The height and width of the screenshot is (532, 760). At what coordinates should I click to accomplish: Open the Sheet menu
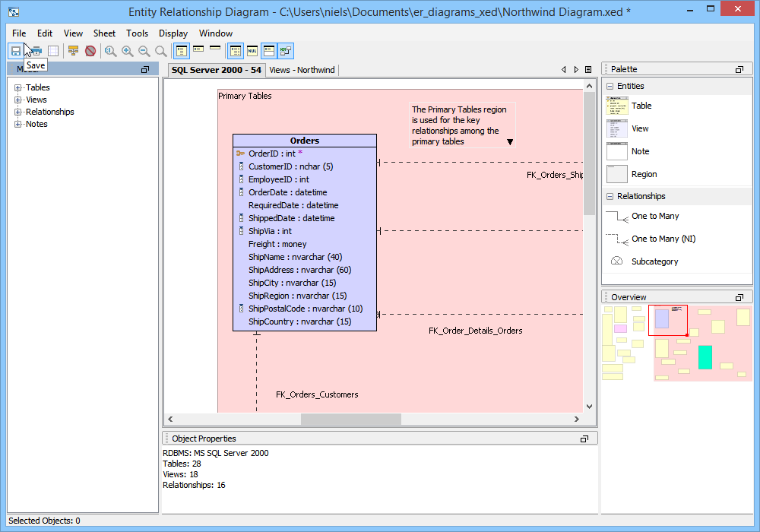click(104, 33)
